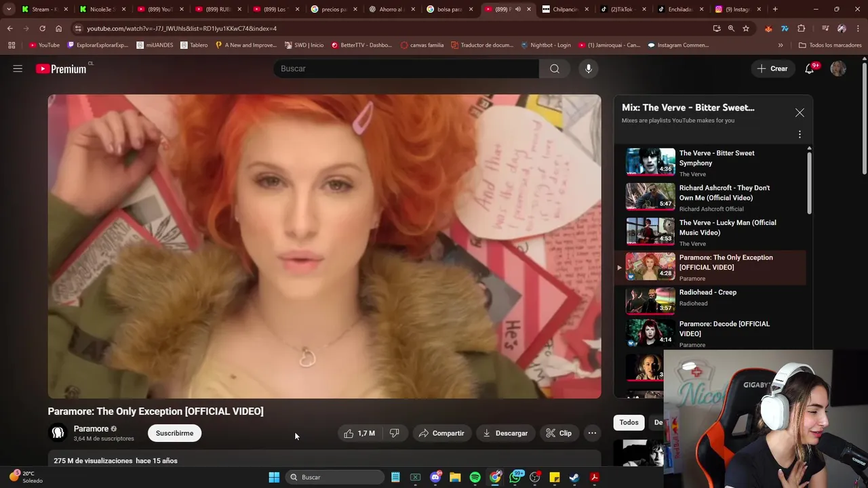Expand hidden bookmarks with the chevron
The width and height of the screenshot is (868, 488).
[781, 45]
